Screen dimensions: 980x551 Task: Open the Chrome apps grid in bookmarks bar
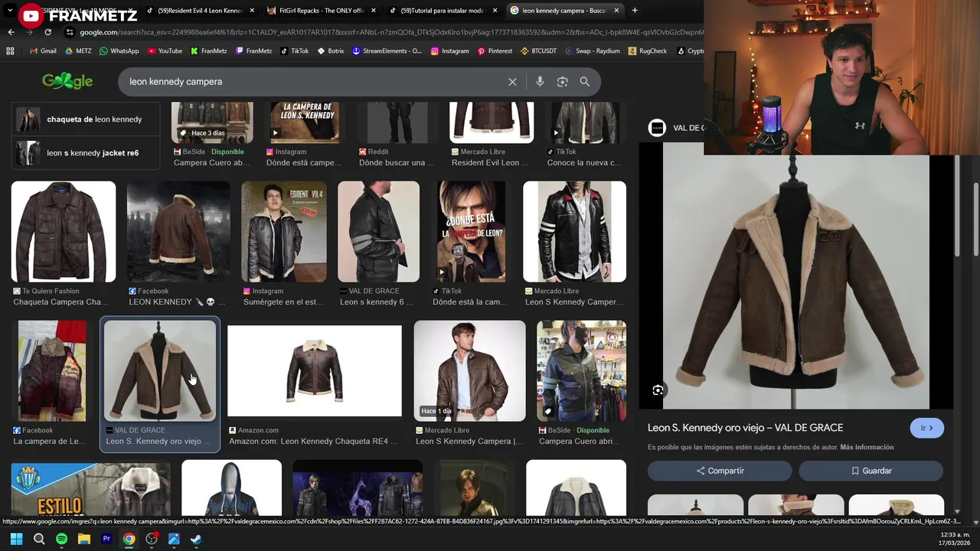pyautogui.click(x=10, y=51)
